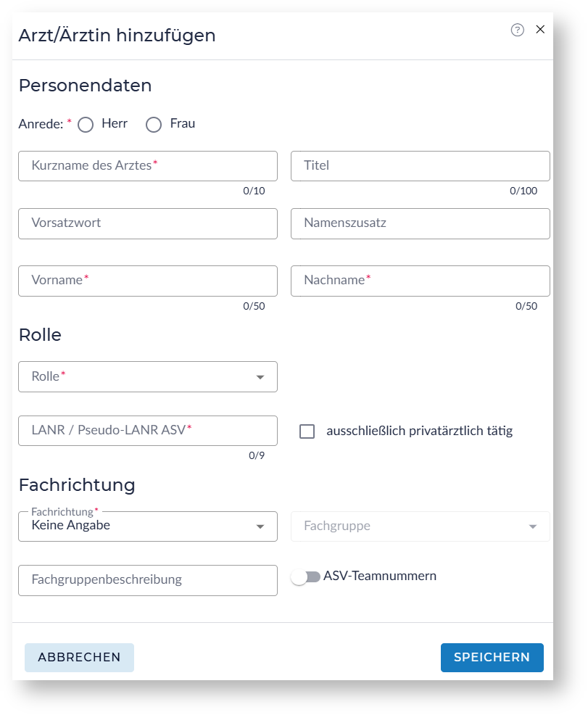The height and width of the screenshot is (715, 588).
Task: Select the Herr radio button
Action: [86, 125]
